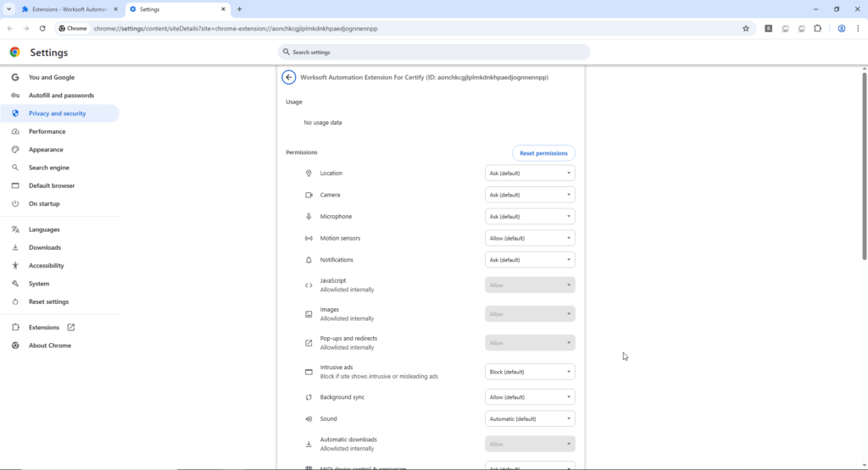868x470 pixels.
Task: Click the search magnifier icon in settings
Action: tap(287, 52)
